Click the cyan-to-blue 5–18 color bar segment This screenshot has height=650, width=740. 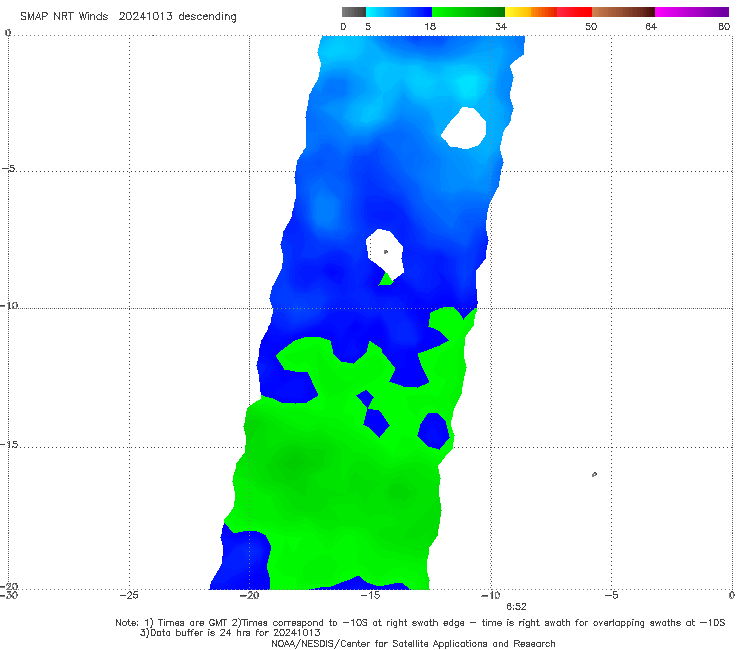click(x=399, y=12)
